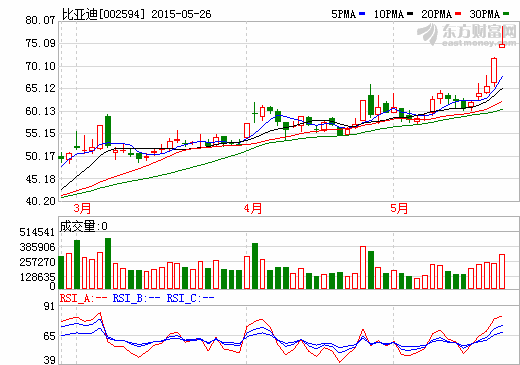
Task: Click the 5月 month axis label
Action: 399,208
